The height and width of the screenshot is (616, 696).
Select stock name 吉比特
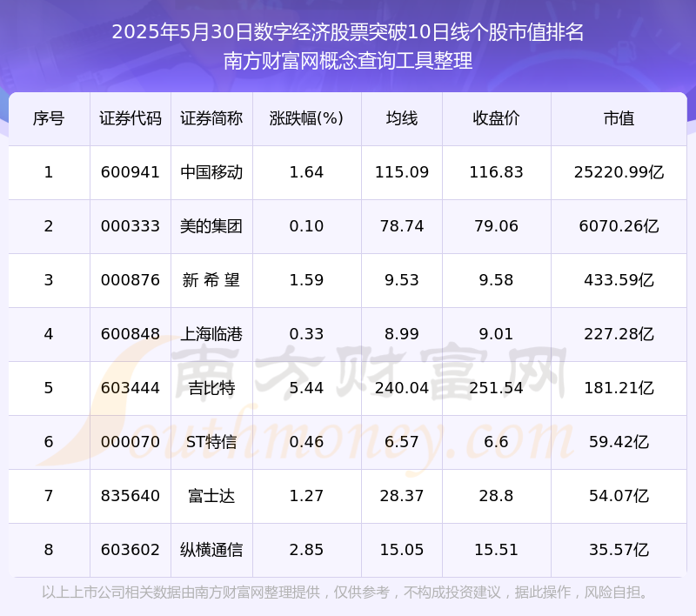pos(211,388)
